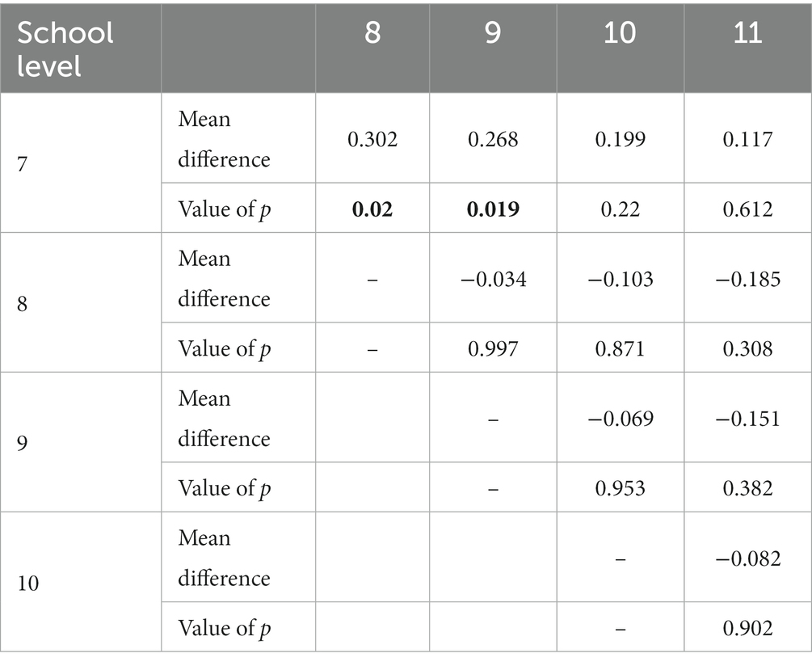Click the p value 0.871
The width and height of the screenshot is (812, 666).
click(x=621, y=348)
